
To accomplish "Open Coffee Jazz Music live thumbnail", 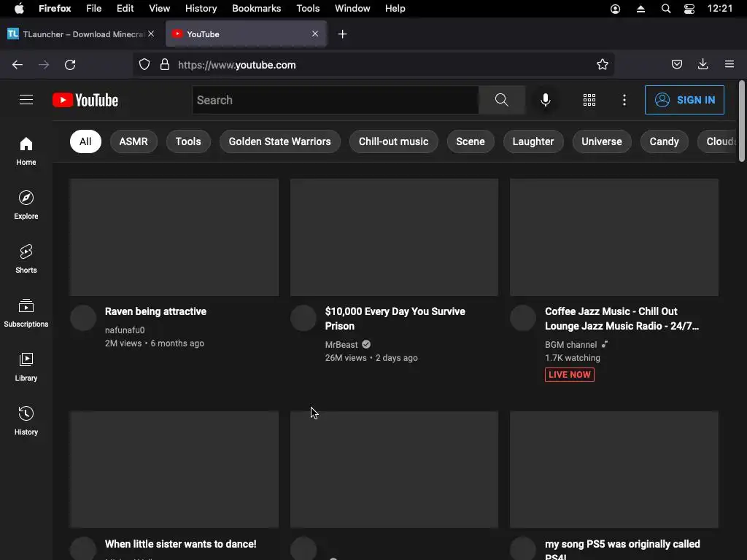I will tap(614, 237).
